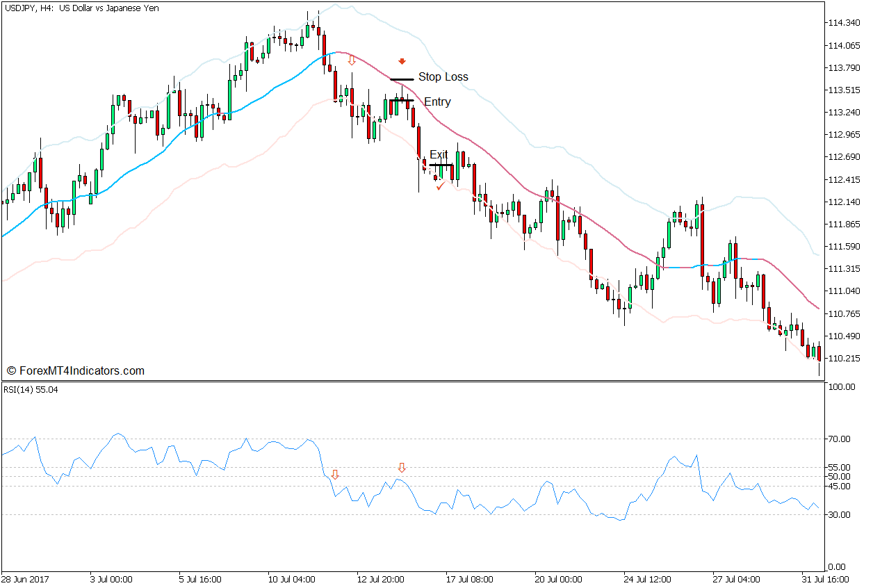Click the second orange arrow in the RSI panel
Image resolution: width=873 pixels, height=588 pixels.
coord(401,466)
